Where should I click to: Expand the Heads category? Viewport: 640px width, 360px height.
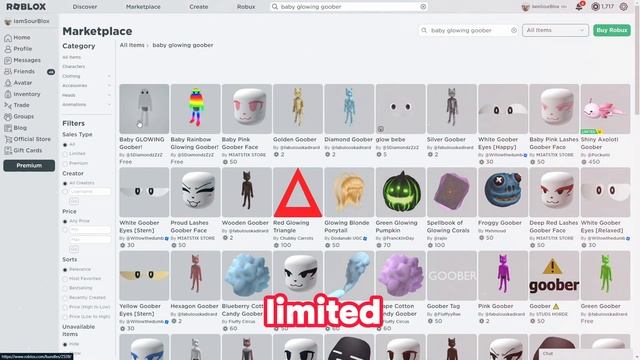click(109, 96)
